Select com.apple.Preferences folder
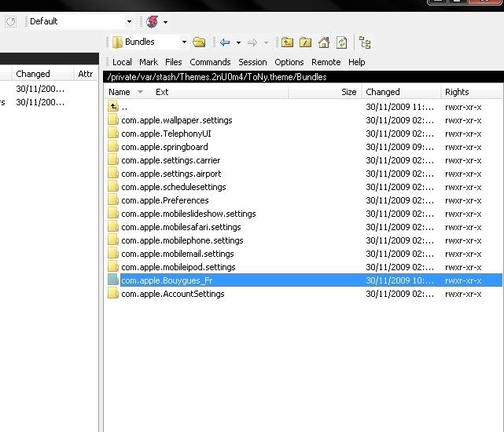Viewport: 504px width, 432px height. coord(165,200)
